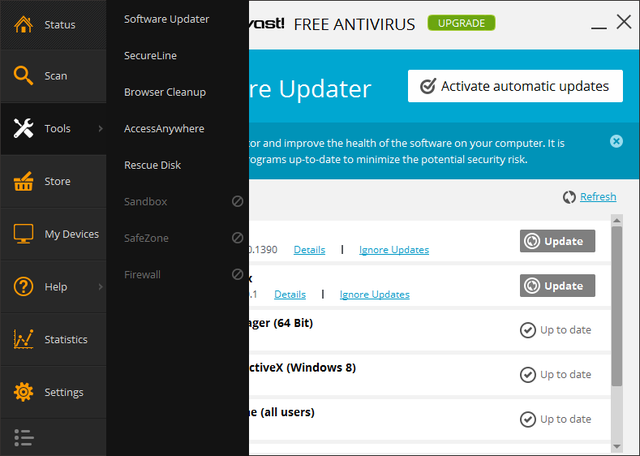Screen dimensions: 640x456
Task: Click Ignore Updates in second row
Action: point(374,294)
